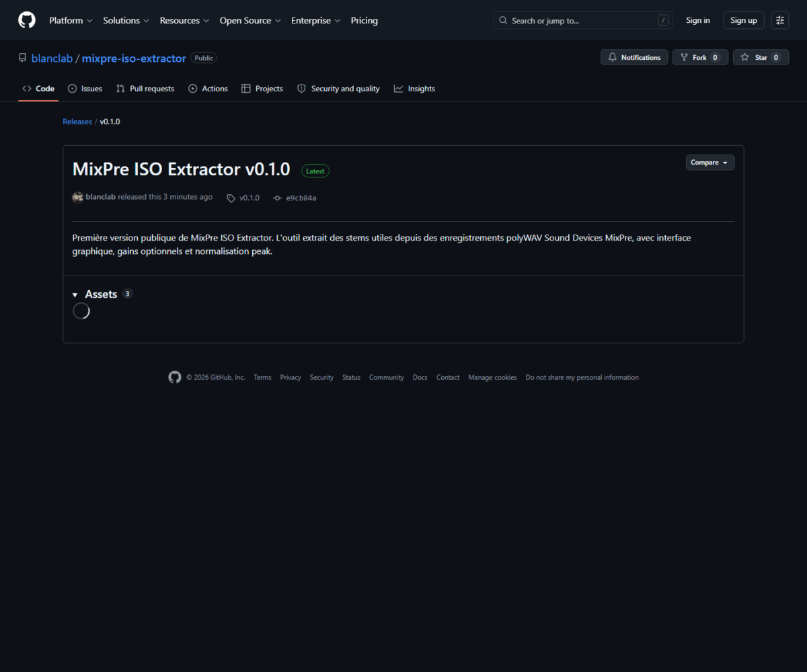Expand the Platform menu
The height and width of the screenshot is (672, 807).
(71, 20)
